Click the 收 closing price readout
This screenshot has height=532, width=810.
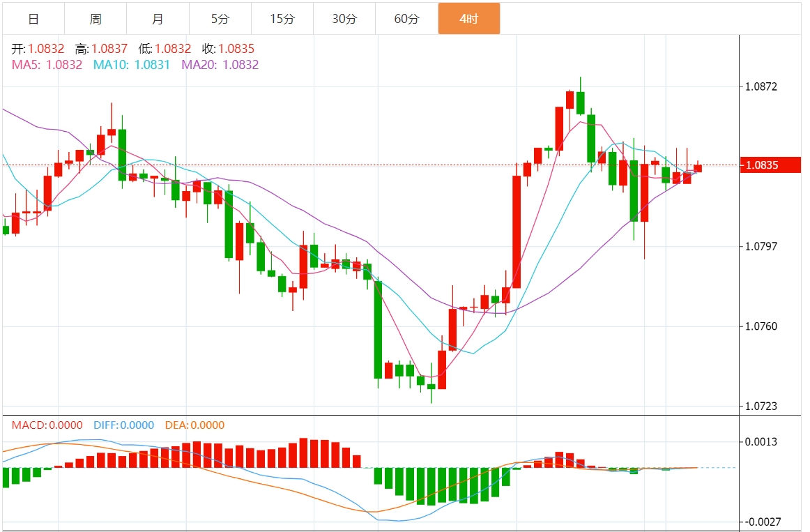[228, 49]
